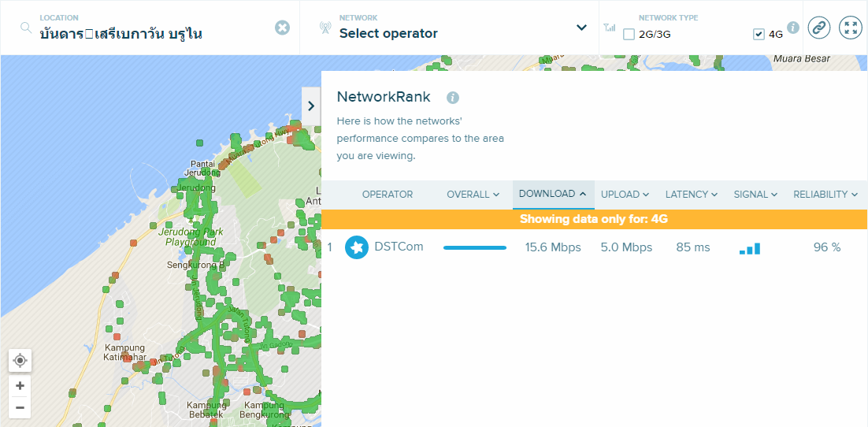
Task: Click the DSTCom overall score bar
Action: click(x=475, y=247)
